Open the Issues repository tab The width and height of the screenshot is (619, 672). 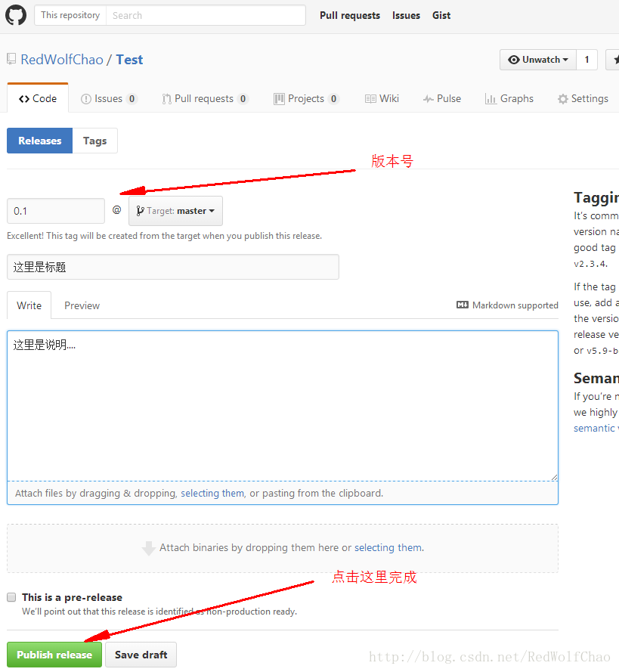pyautogui.click(x=109, y=98)
